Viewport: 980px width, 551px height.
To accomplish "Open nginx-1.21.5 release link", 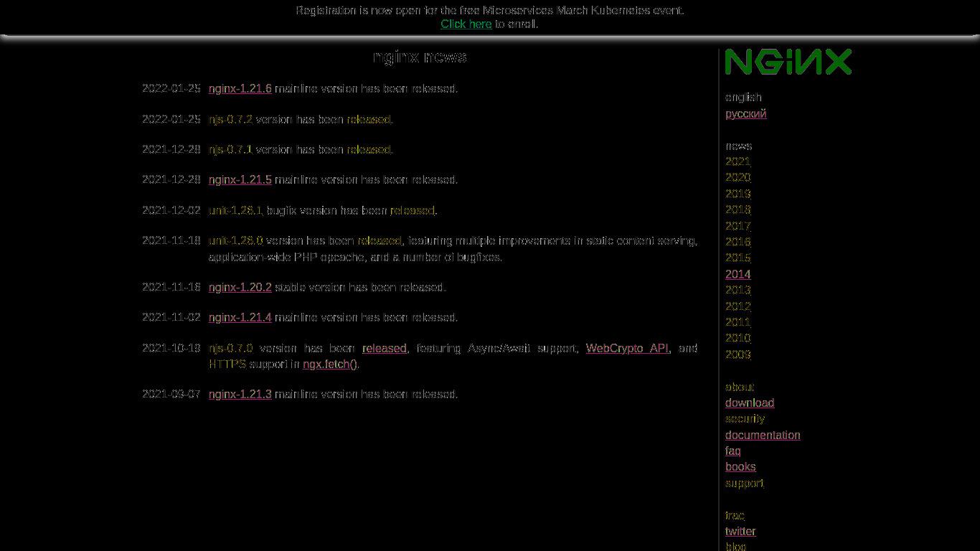I will coord(240,180).
